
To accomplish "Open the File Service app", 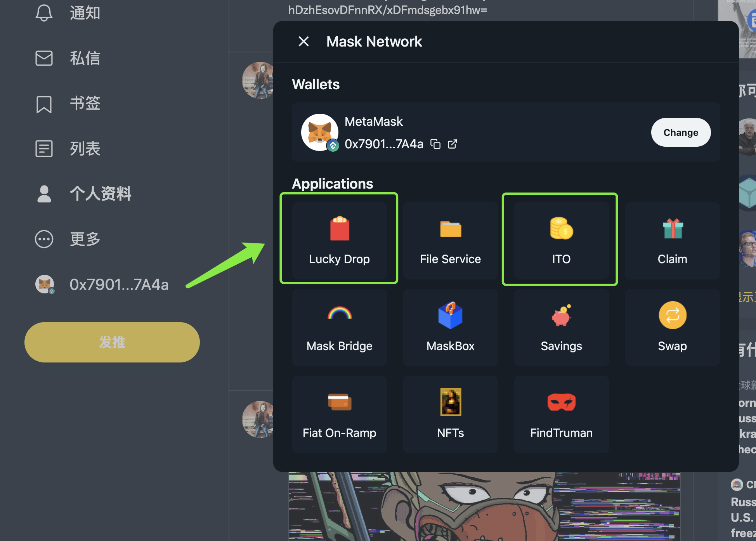I will pos(450,240).
